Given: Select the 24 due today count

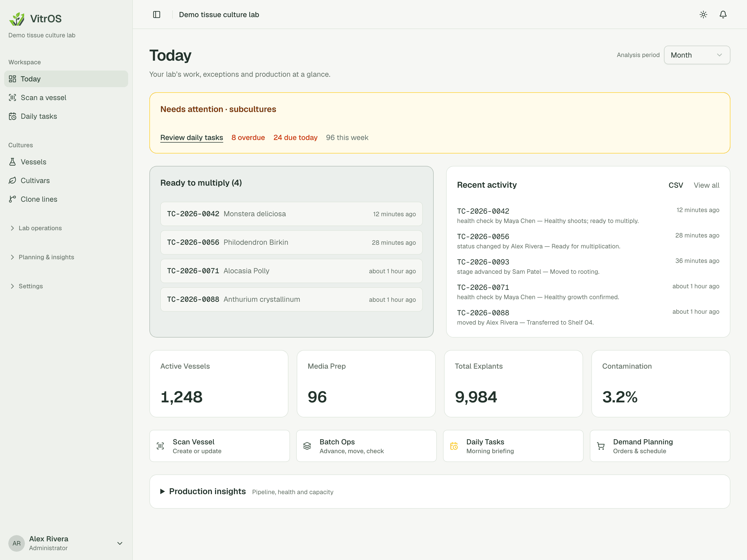Looking at the screenshot, I should 295,138.
